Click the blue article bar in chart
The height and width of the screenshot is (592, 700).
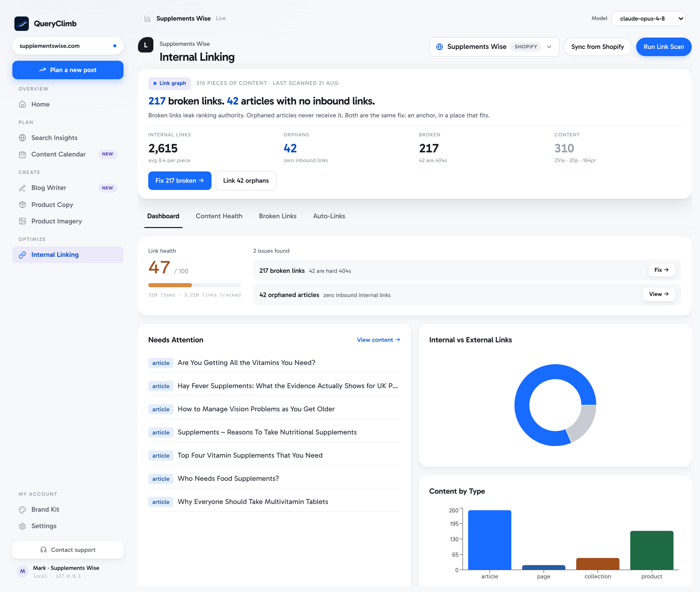(x=489, y=540)
